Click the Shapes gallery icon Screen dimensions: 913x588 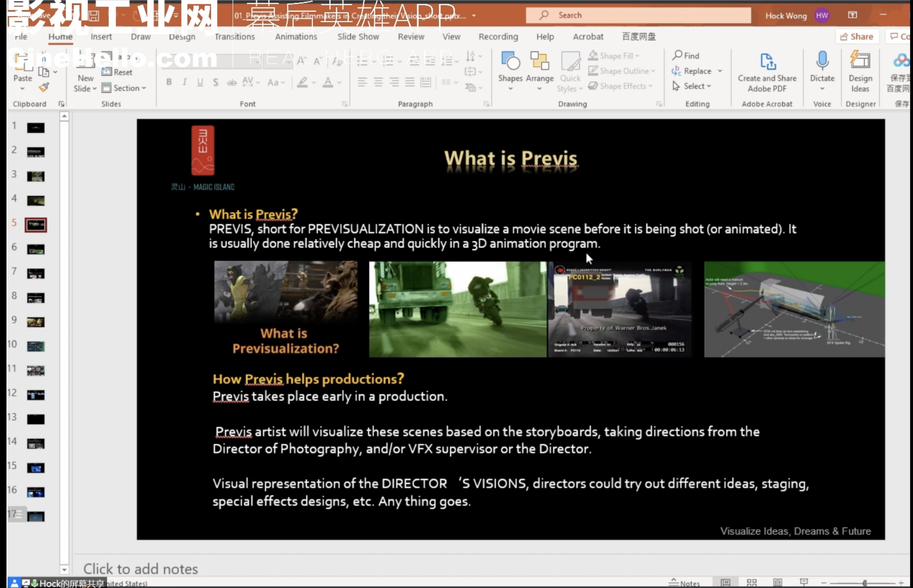point(510,62)
